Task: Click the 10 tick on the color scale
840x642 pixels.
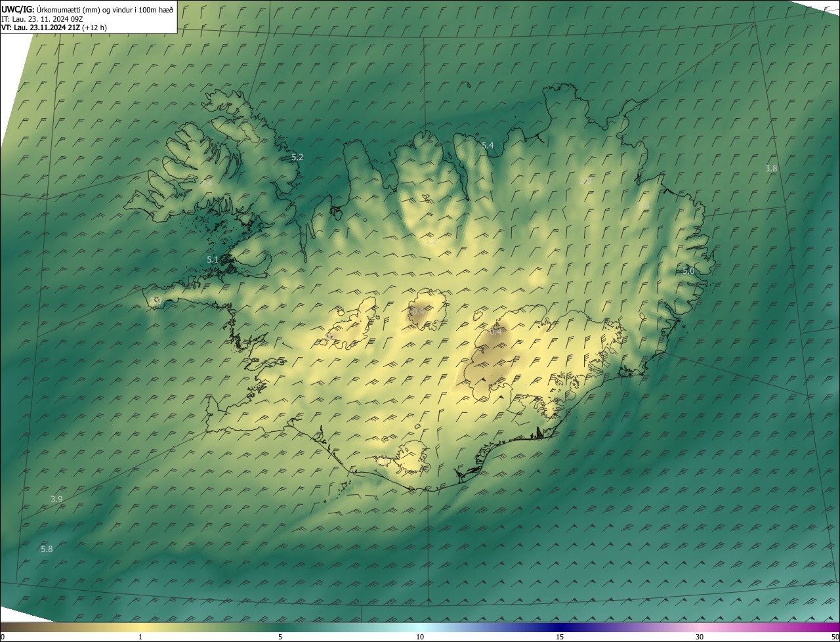Action: 420,637
